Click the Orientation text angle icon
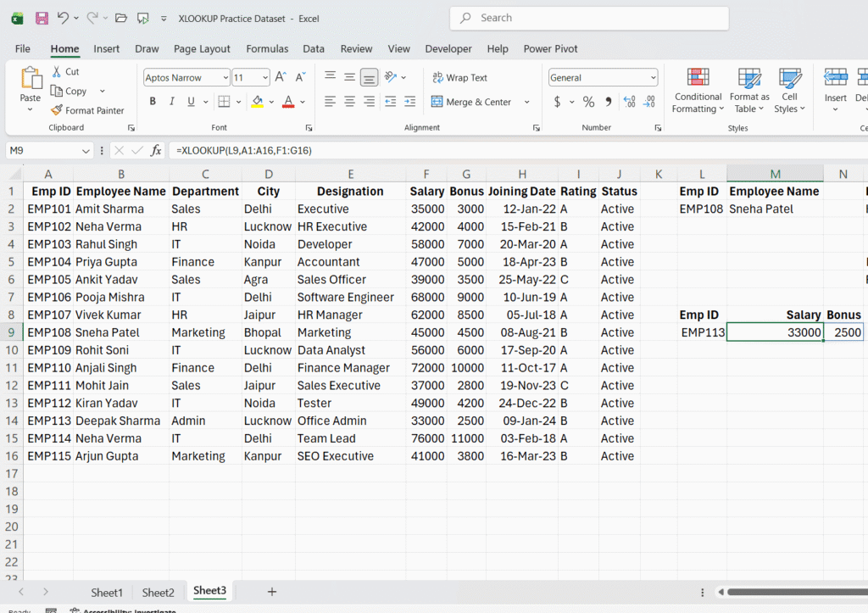Screen dimensions: 868x613 (x=391, y=77)
